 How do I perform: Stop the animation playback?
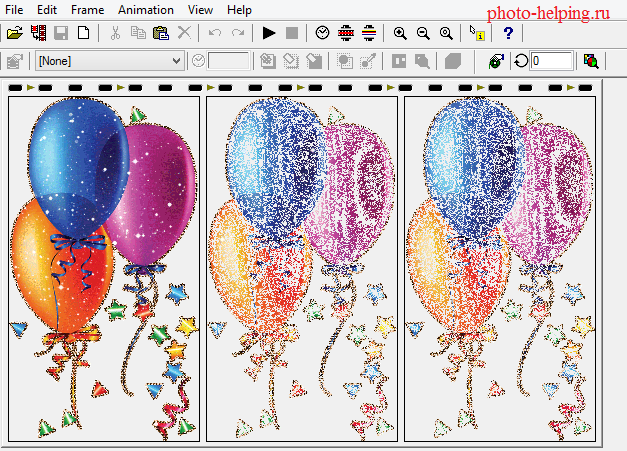click(292, 33)
